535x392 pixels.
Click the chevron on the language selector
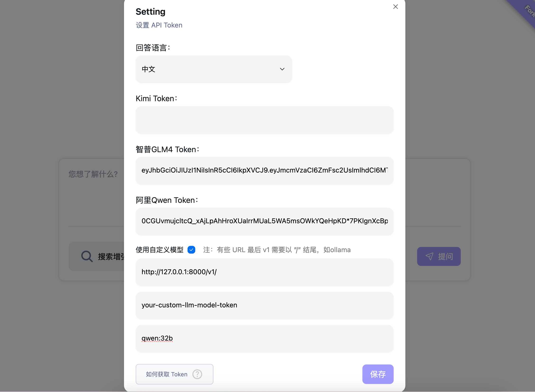pos(282,69)
